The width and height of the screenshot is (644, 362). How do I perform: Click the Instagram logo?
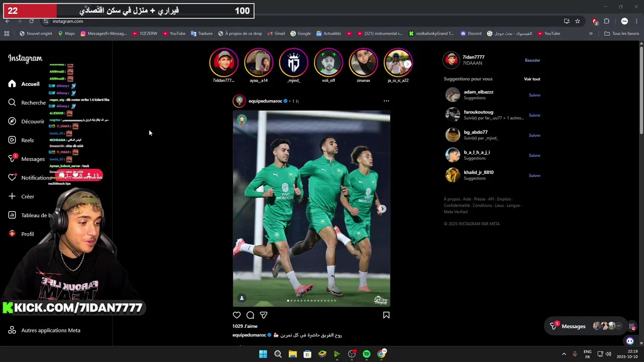point(25,58)
